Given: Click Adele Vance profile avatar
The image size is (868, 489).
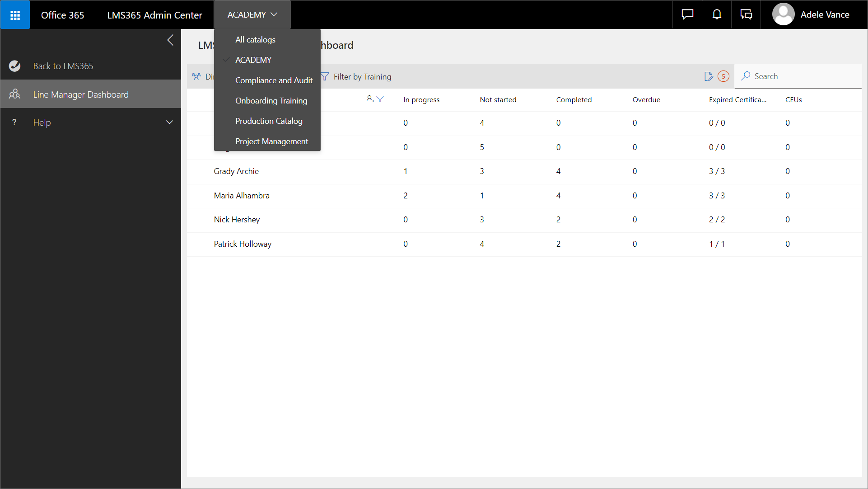Looking at the screenshot, I should point(784,14).
